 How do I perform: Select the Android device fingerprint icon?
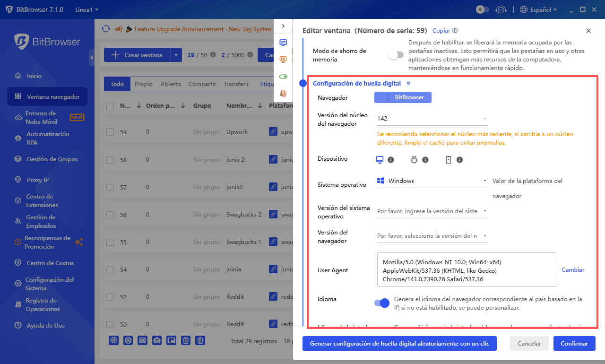coord(414,159)
